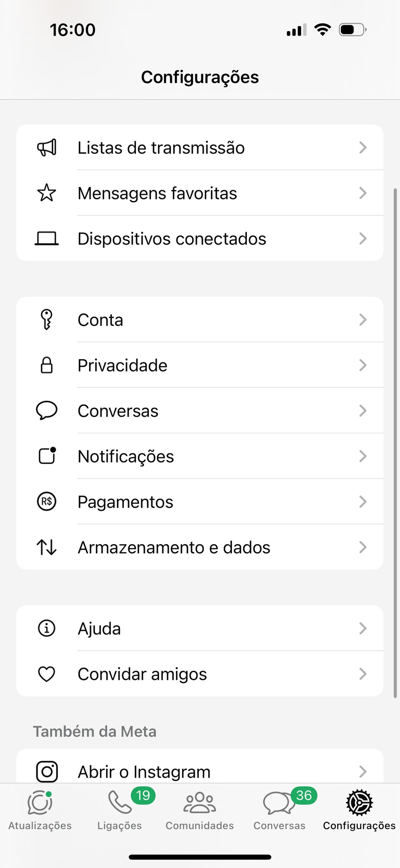Expand the Notificações row chevron
Image resolution: width=400 pixels, height=868 pixels.
click(x=363, y=456)
